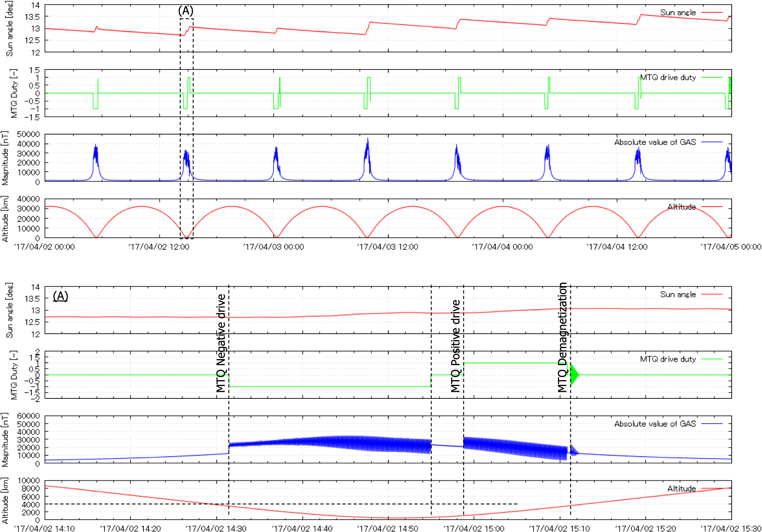Select the '17/04/02 14:50 tick label
762x532 pixels.
pyautogui.click(x=388, y=529)
